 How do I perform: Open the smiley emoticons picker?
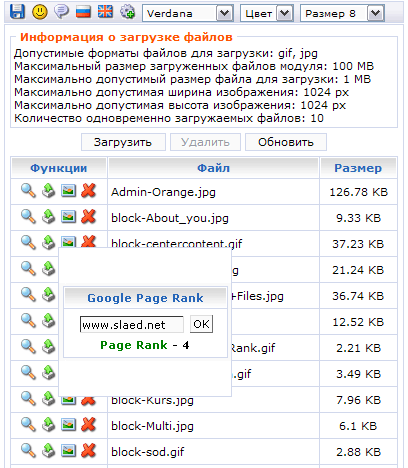(40, 12)
